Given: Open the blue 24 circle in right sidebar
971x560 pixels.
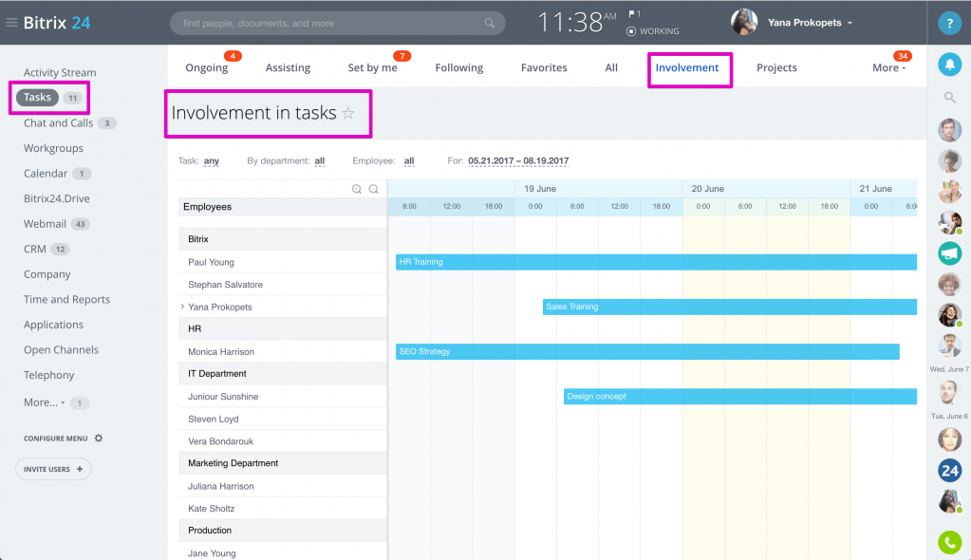Looking at the screenshot, I should (949, 471).
